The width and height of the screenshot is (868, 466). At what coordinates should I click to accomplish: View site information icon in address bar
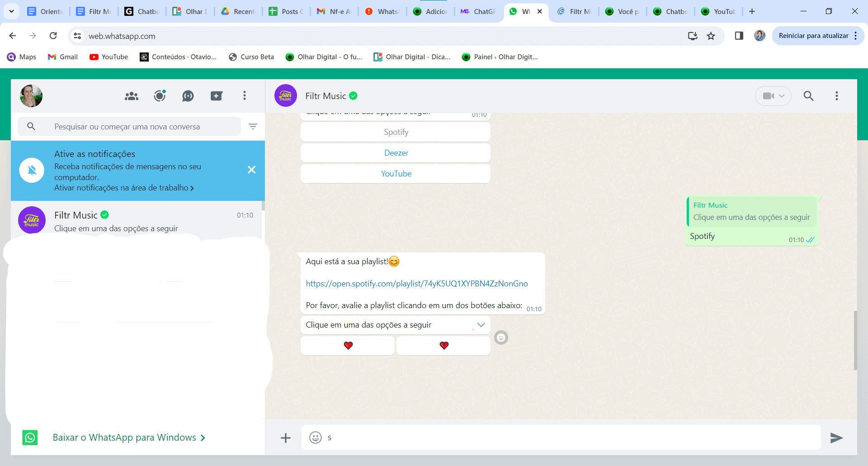[x=78, y=36]
